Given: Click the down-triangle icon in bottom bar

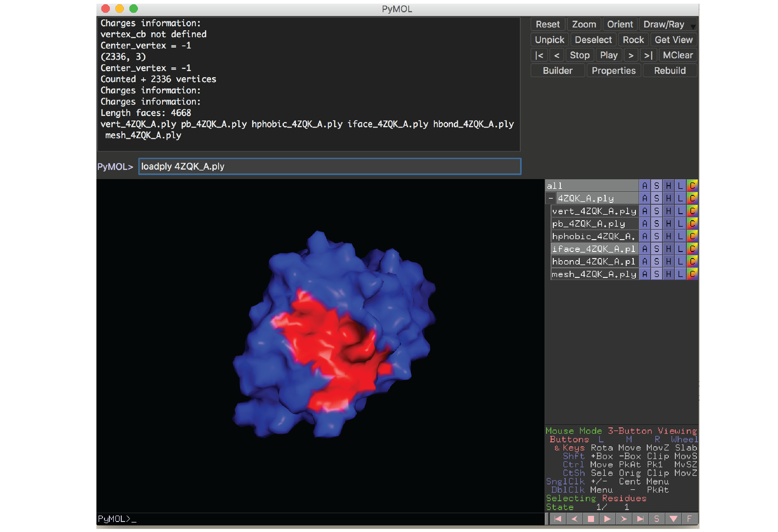Looking at the screenshot, I should pyautogui.click(x=673, y=519).
